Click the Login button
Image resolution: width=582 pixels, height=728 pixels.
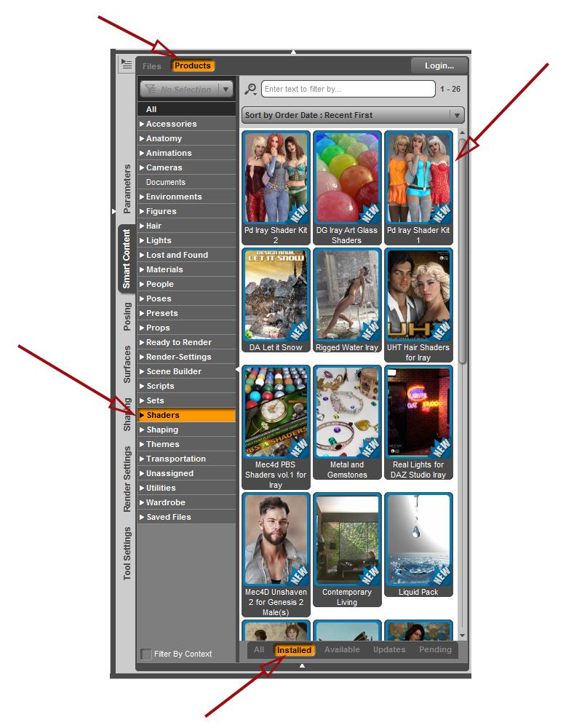438,65
